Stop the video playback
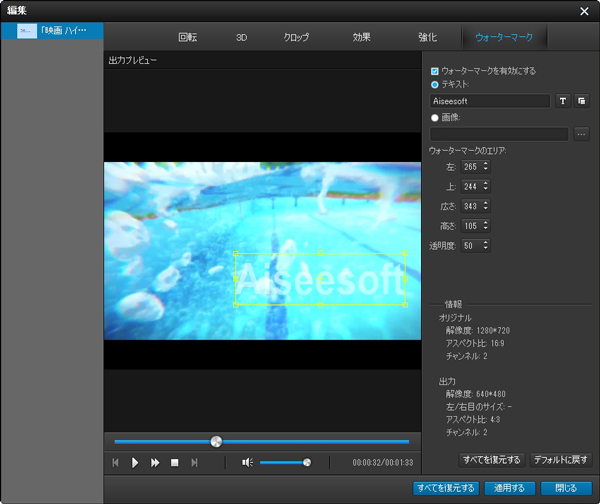 (x=174, y=463)
